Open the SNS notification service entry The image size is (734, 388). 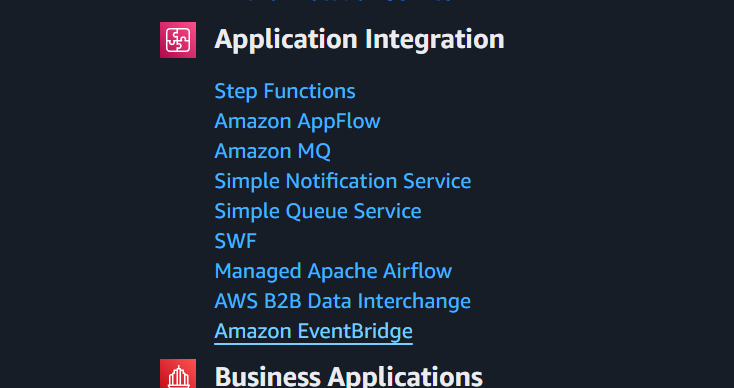343,181
